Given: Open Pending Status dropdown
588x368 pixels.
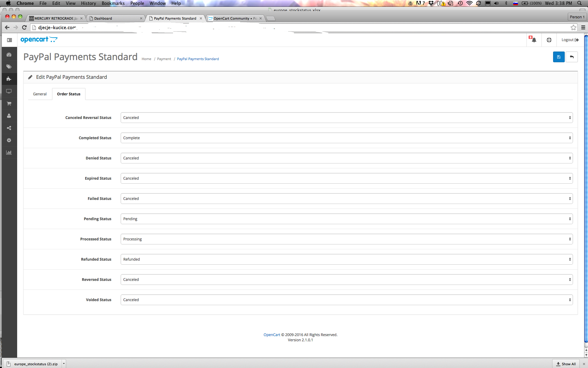Looking at the screenshot, I should tap(346, 219).
